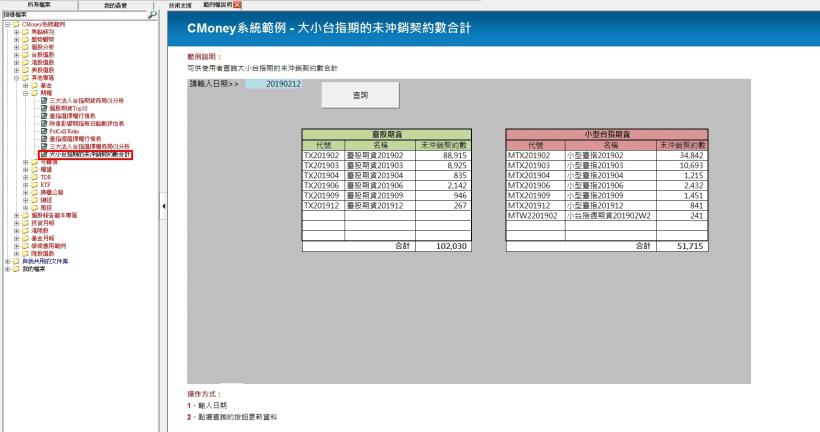Click the cell 臺股期貨201903

coord(380,165)
